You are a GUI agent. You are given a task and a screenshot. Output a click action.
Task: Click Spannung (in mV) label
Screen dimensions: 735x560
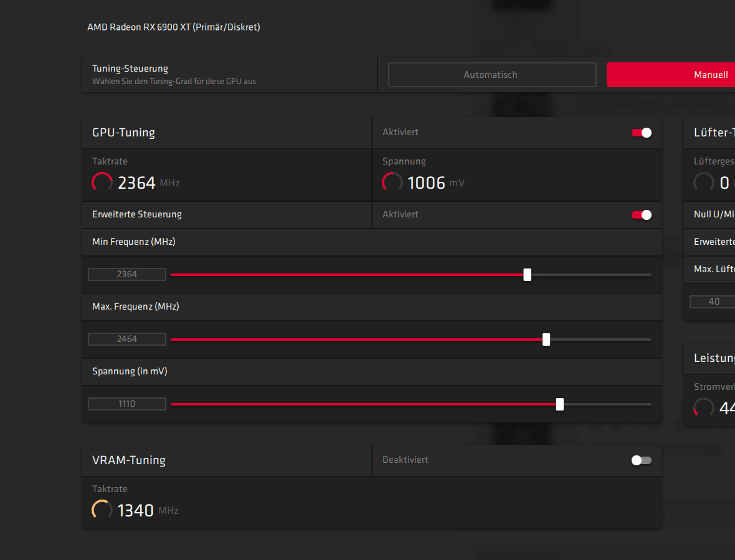point(130,371)
